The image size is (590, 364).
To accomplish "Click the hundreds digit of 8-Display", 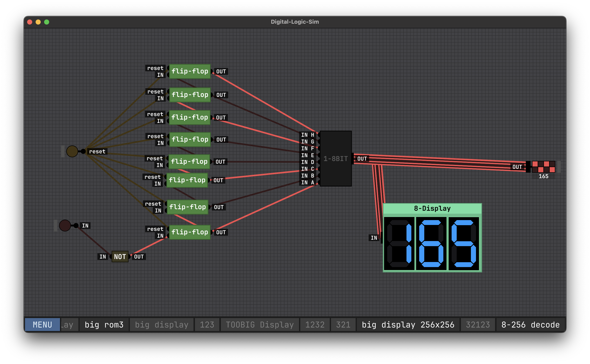I will click(x=399, y=243).
